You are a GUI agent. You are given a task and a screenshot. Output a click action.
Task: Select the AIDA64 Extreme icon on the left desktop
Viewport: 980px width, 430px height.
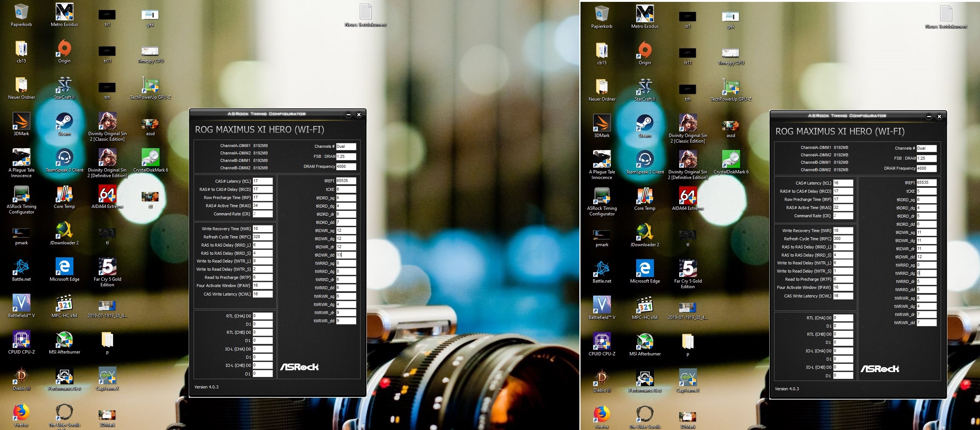(x=107, y=194)
